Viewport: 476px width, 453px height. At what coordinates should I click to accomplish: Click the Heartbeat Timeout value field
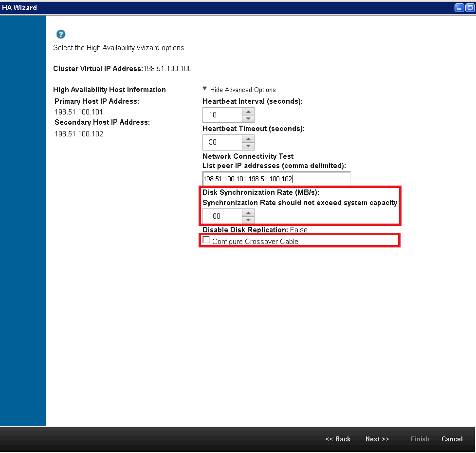(222, 142)
